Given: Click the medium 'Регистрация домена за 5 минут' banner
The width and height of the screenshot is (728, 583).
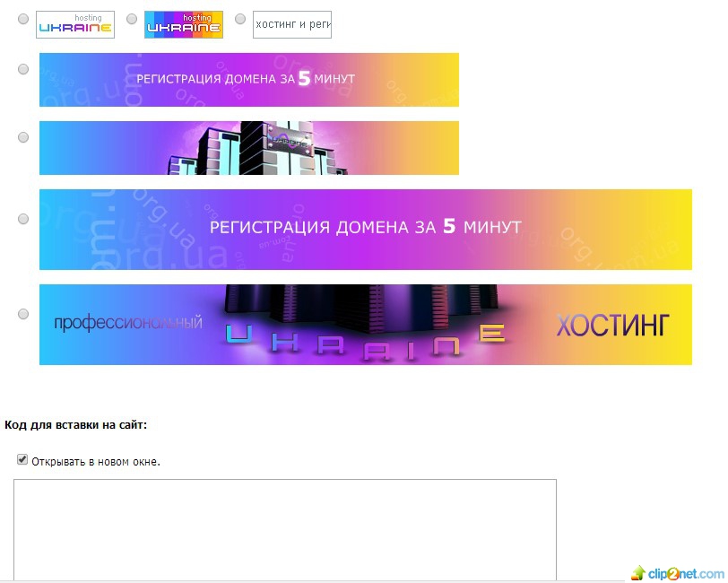Looking at the screenshot, I should point(248,80).
